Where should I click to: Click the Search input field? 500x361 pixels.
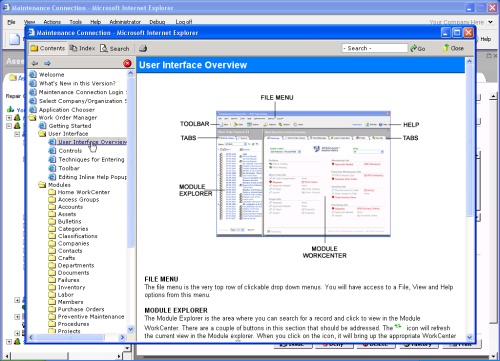(x=375, y=48)
